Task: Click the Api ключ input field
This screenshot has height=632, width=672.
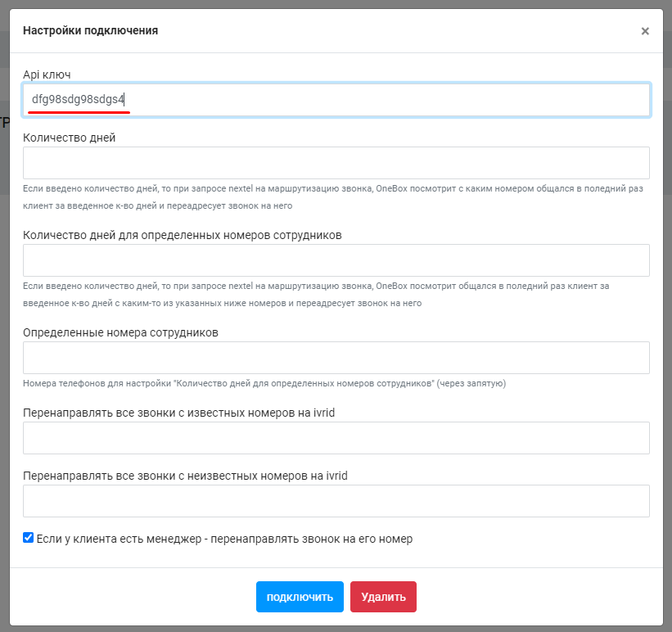Action: [336, 100]
